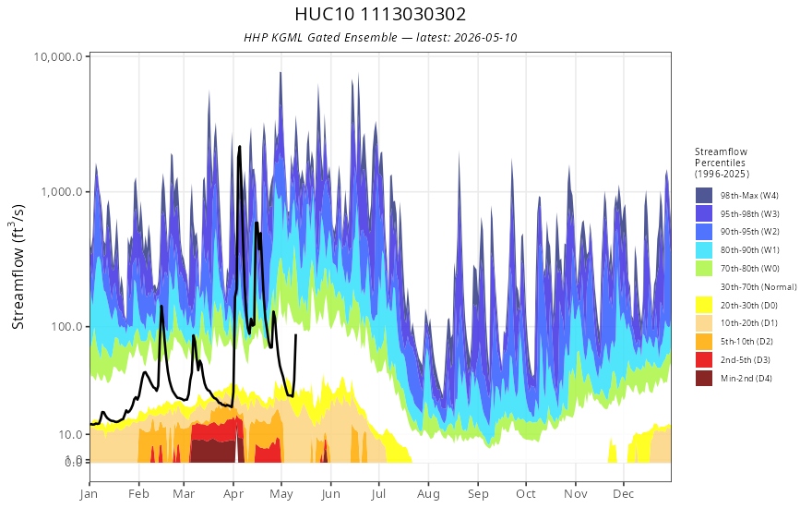Click the Dec x-axis tick label

[x=624, y=493]
